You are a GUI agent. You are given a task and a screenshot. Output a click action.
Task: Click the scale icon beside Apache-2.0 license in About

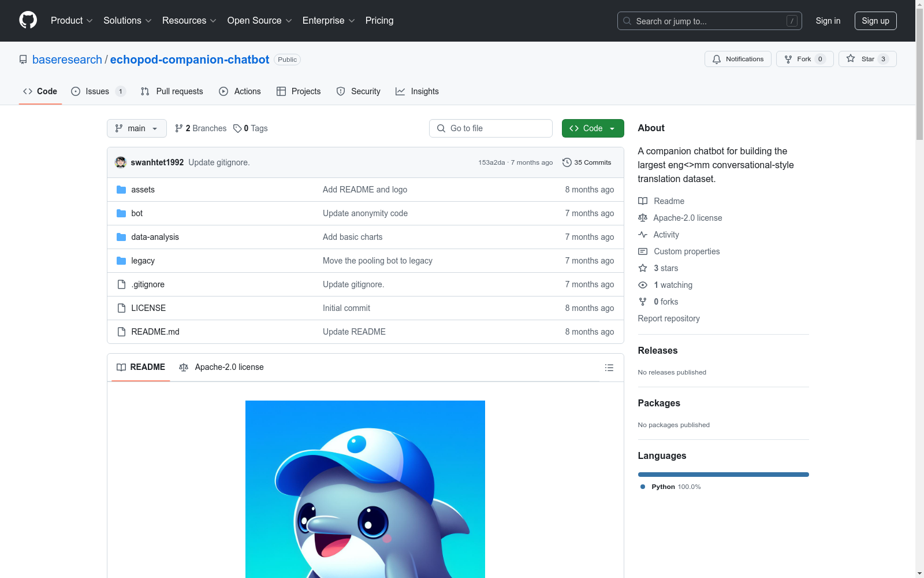643,218
